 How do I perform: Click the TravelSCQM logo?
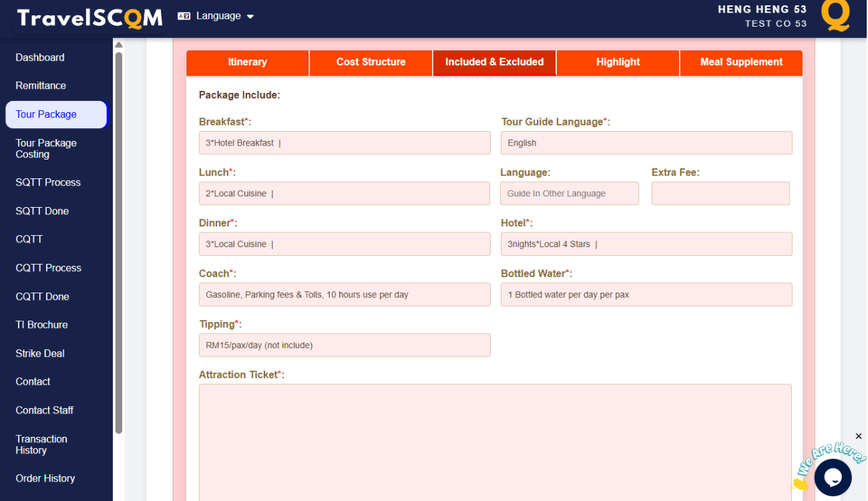90,18
